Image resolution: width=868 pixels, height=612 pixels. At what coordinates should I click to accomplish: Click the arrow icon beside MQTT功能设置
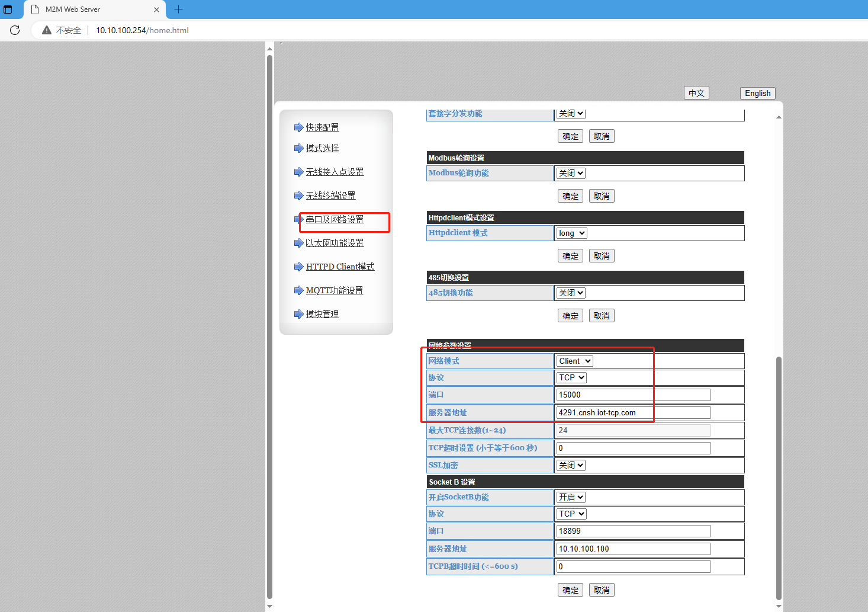(298, 290)
